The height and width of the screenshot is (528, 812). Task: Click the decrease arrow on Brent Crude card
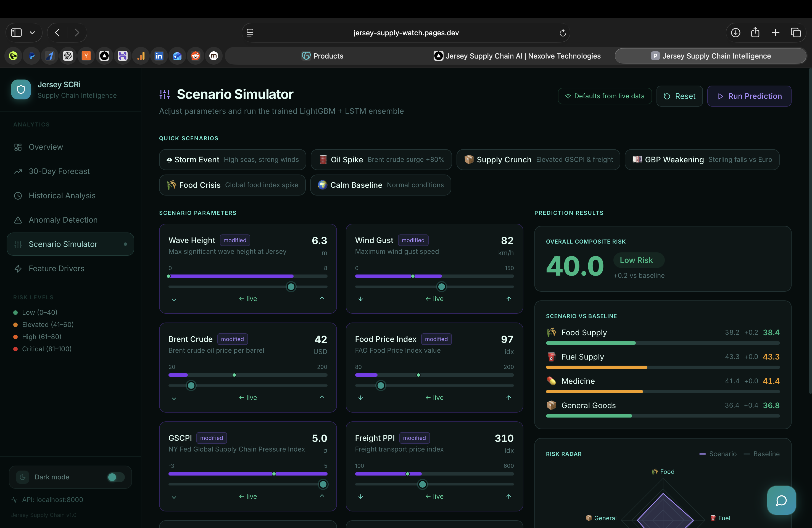(174, 397)
